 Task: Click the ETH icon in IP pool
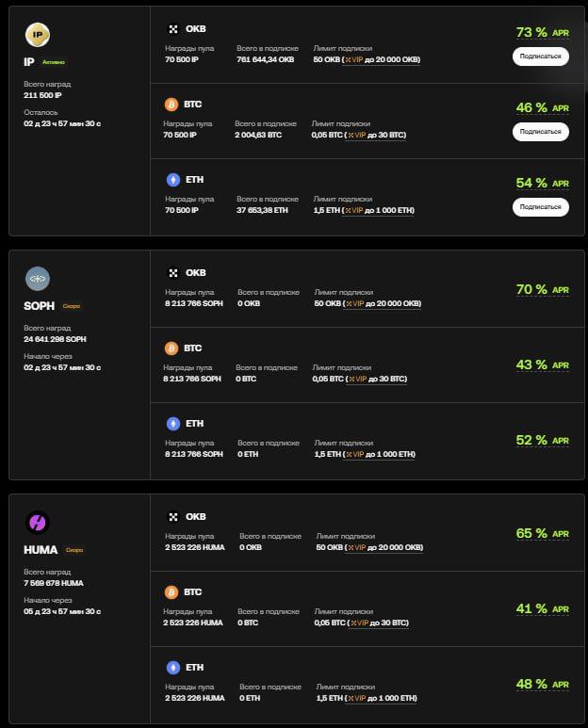pyautogui.click(x=171, y=180)
